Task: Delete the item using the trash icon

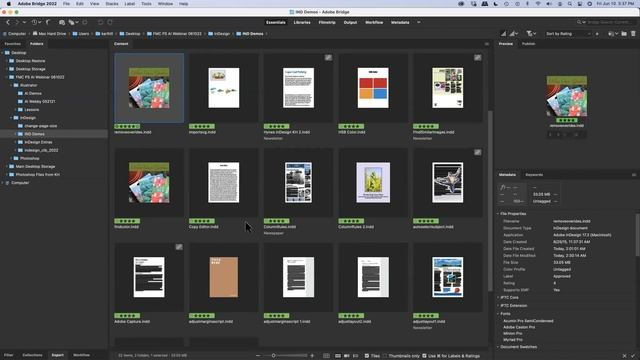Action: (633, 34)
